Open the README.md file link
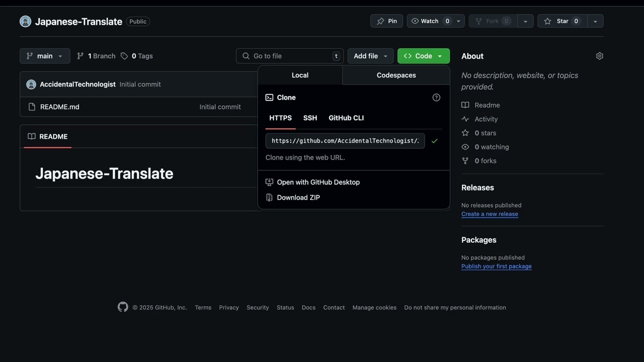644x362 pixels. 60,107
